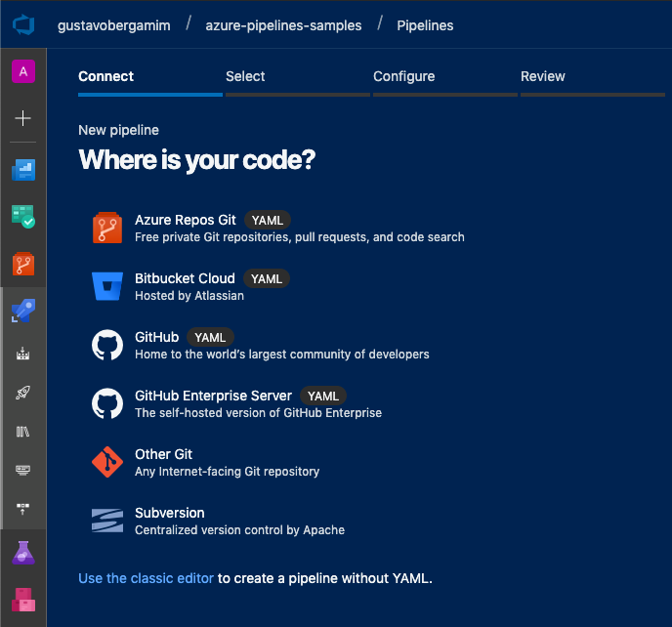Open the azure-pipelines-samples breadcrumb

[x=283, y=25]
